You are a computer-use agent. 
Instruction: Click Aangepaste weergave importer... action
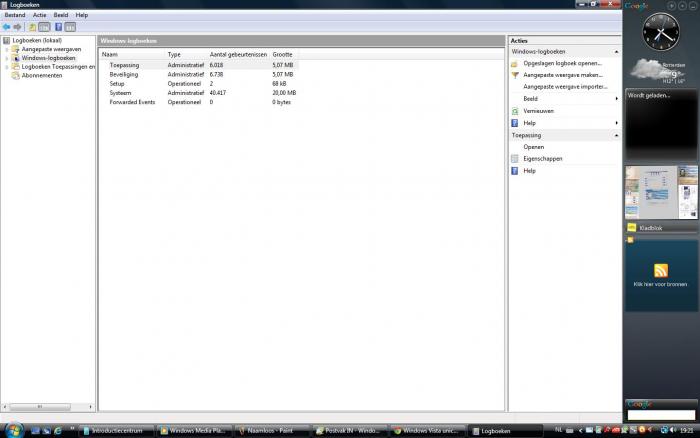[x=565, y=87]
